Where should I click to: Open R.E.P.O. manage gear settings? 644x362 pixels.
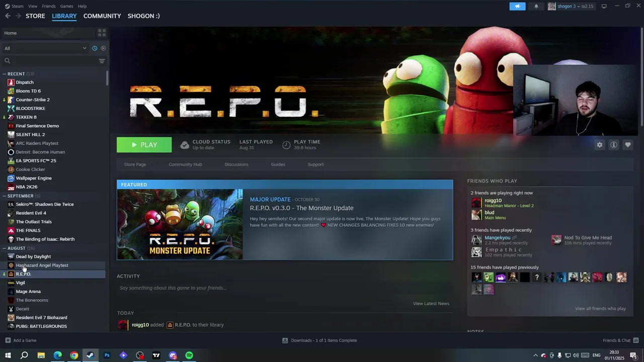(x=600, y=145)
